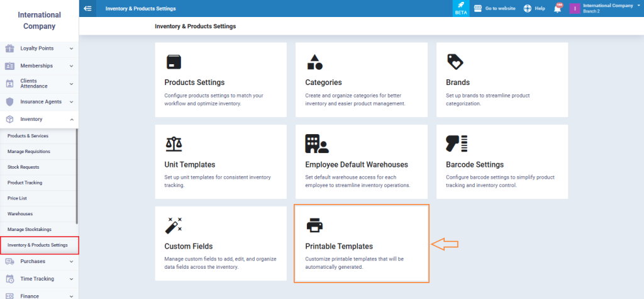Click the Custom Fields magic wand icon
Image resolution: width=644 pixels, height=299 pixels.
pyautogui.click(x=174, y=225)
